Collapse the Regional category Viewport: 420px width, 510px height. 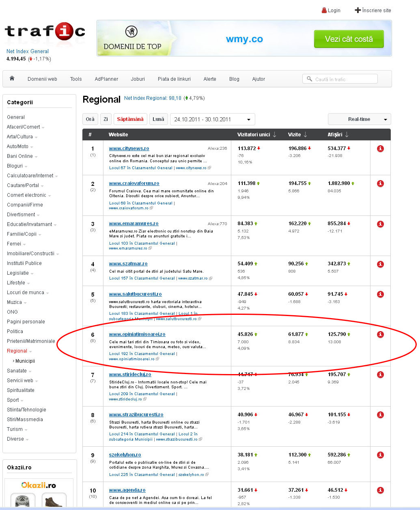point(30,351)
